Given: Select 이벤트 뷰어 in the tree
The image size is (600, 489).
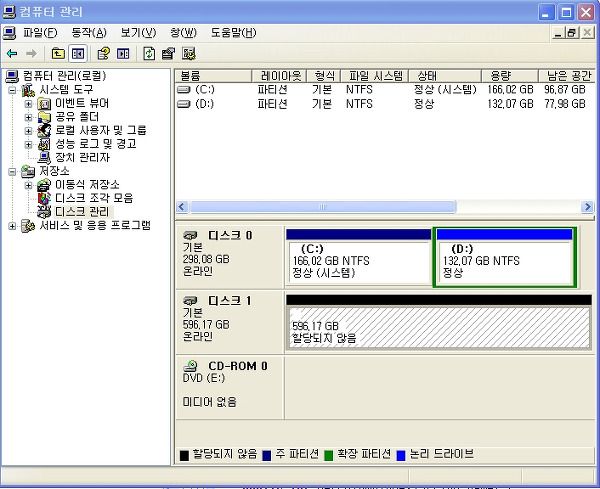Looking at the screenshot, I should click(x=82, y=103).
